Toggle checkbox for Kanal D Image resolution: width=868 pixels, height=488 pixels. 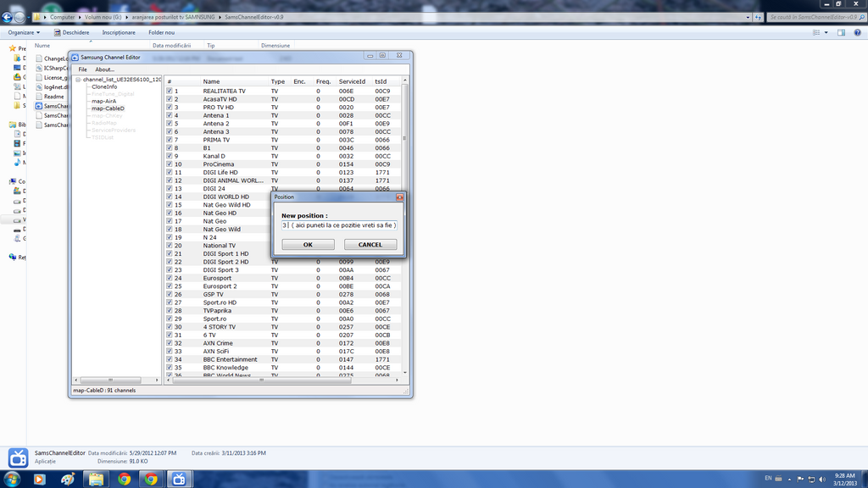tap(170, 156)
